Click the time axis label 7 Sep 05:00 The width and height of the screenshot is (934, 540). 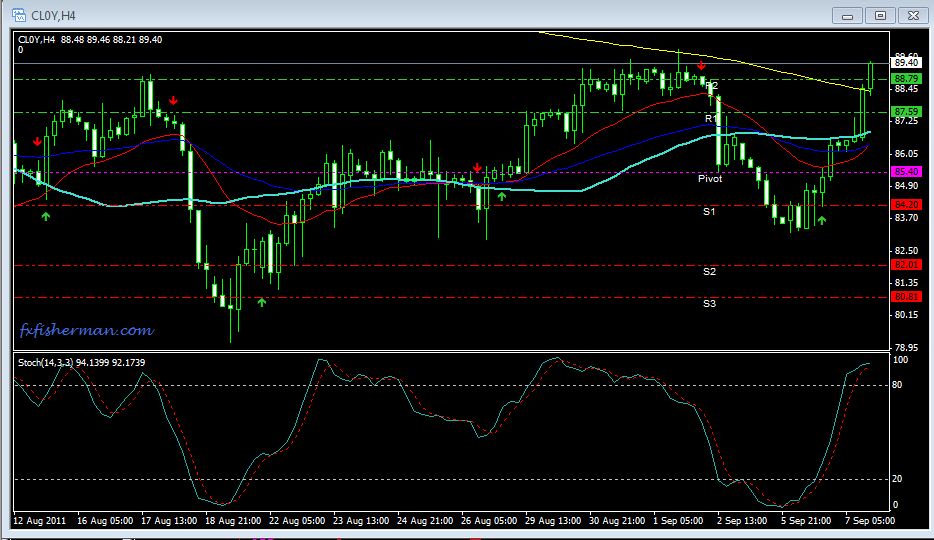click(x=870, y=521)
